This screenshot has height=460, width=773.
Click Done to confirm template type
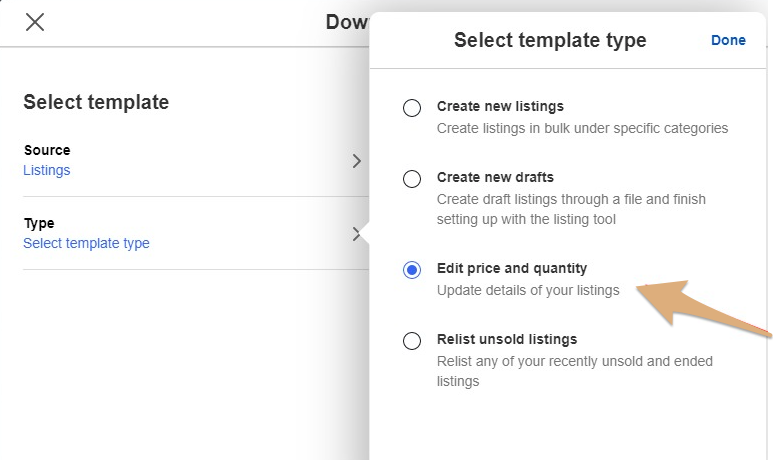[728, 40]
